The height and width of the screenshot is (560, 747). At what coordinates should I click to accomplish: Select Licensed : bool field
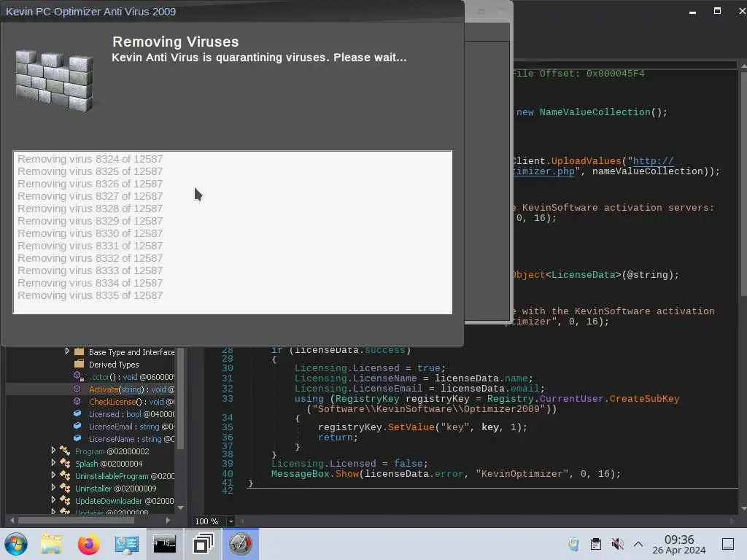click(131, 414)
